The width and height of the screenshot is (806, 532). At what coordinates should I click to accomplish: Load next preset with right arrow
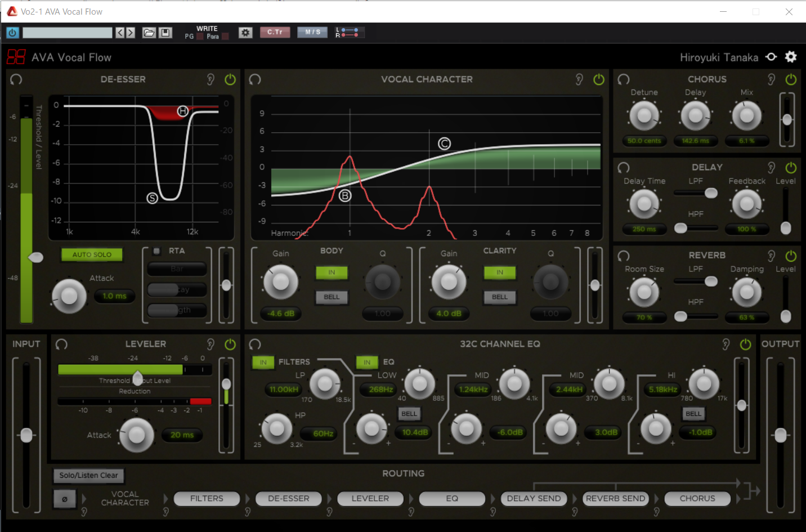point(131,33)
